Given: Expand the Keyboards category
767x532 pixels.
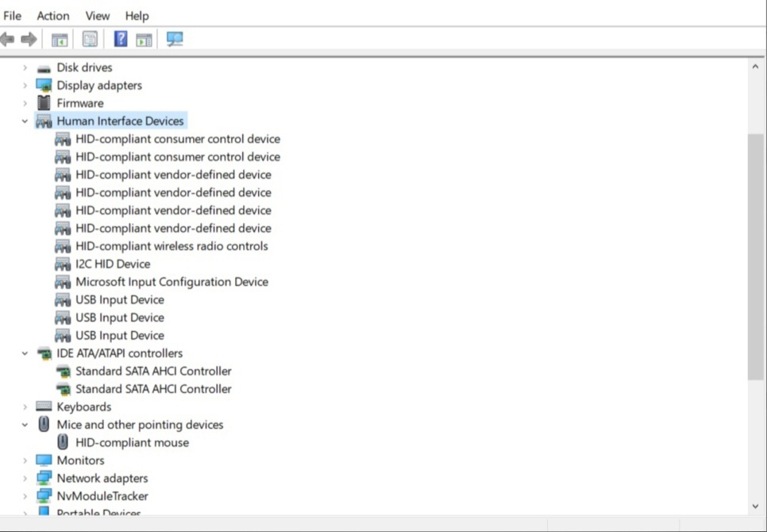Looking at the screenshot, I should click(x=25, y=407).
